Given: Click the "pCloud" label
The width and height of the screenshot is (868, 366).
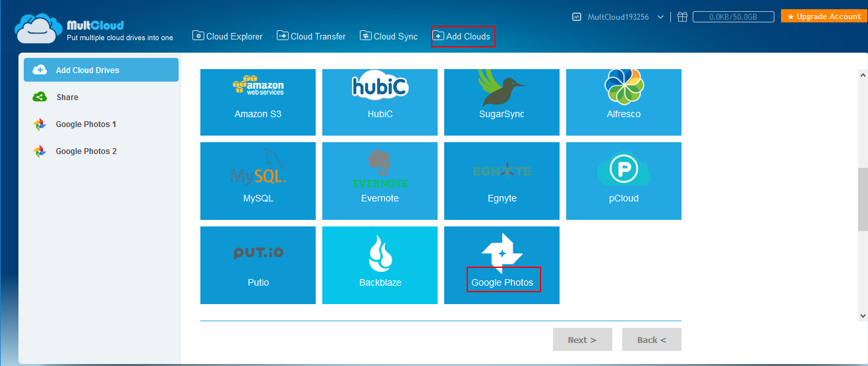Looking at the screenshot, I should 623,198.
